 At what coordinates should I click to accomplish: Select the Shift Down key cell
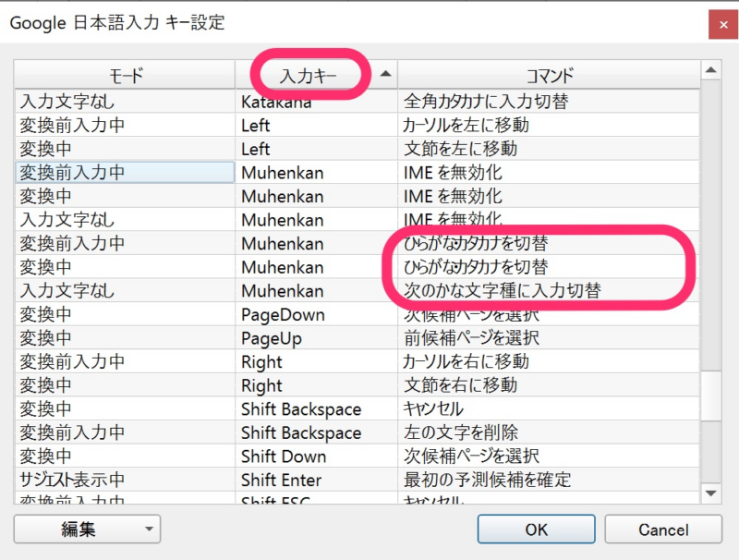coord(316,456)
